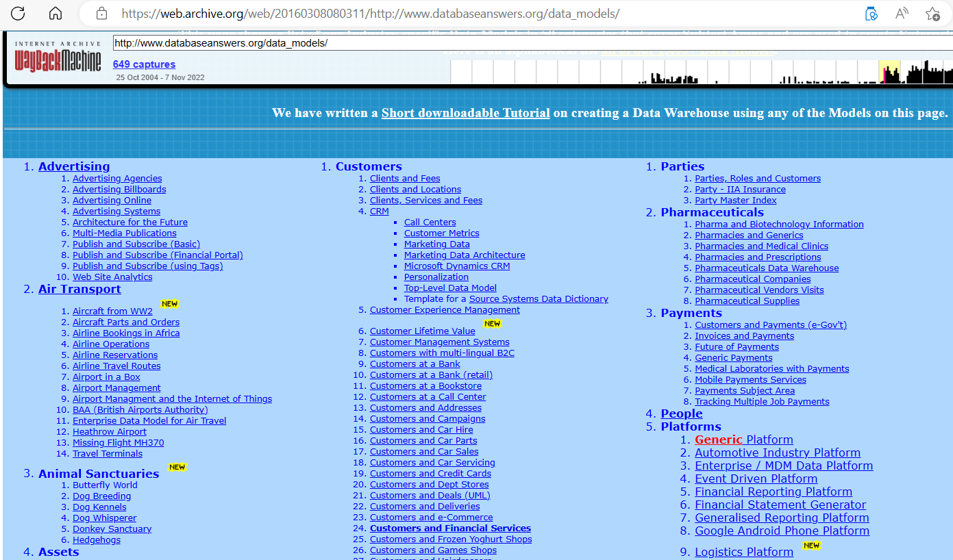Click the NEW badge beside Customer Lifetime Value

[493, 323]
